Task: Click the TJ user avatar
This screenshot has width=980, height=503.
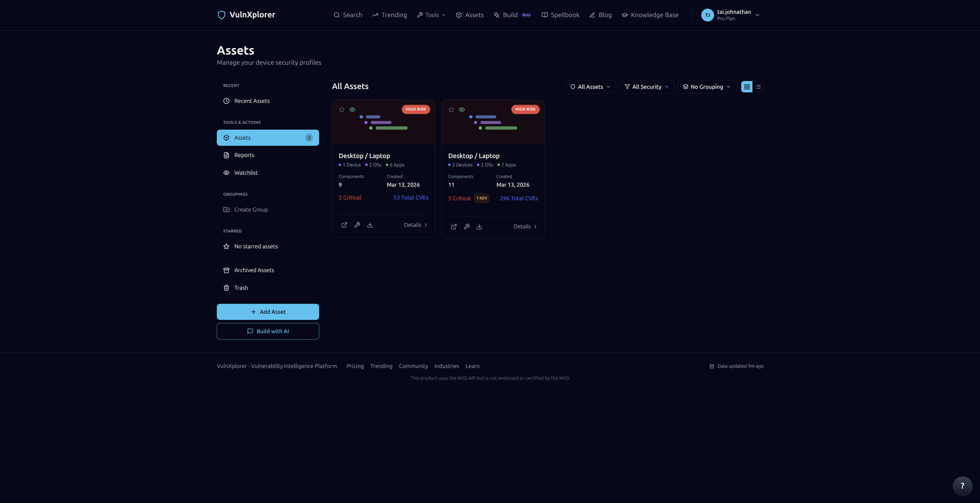Action: (707, 15)
